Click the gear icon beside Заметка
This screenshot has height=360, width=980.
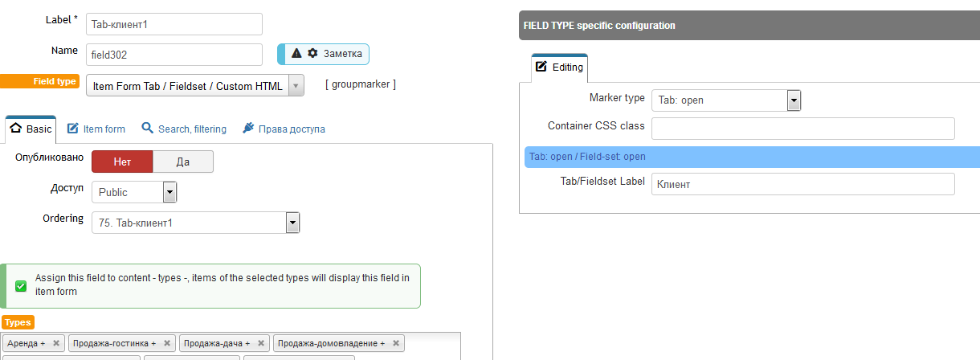click(x=313, y=53)
